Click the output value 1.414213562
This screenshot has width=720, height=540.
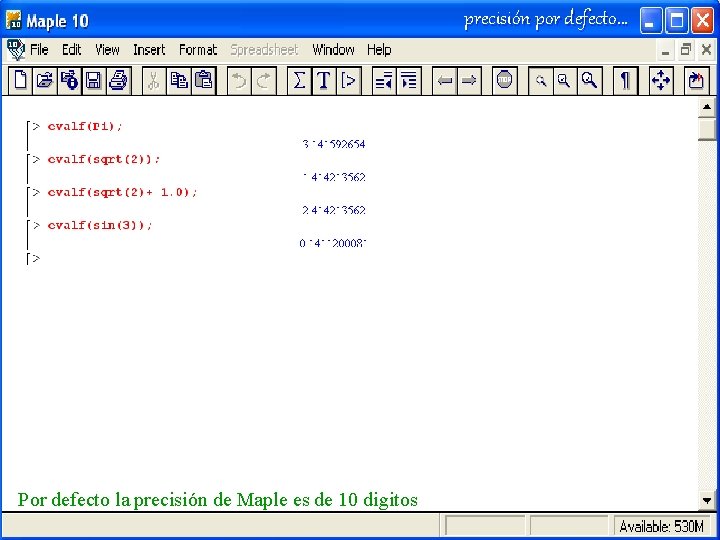334,177
